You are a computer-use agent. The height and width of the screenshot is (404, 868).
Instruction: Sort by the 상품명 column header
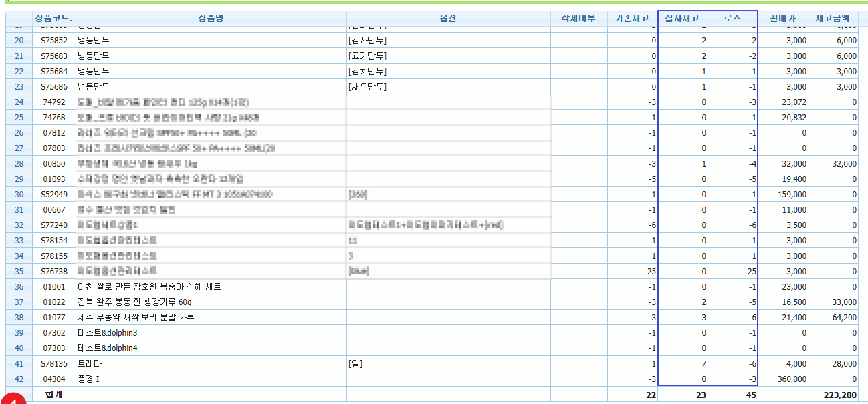(211, 19)
